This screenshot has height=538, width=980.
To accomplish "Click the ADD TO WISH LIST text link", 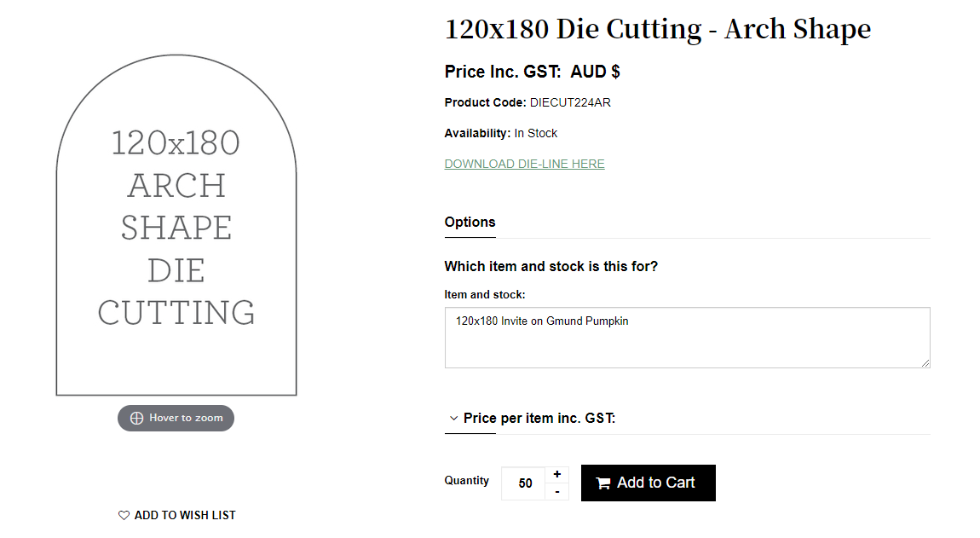I will [x=185, y=515].
